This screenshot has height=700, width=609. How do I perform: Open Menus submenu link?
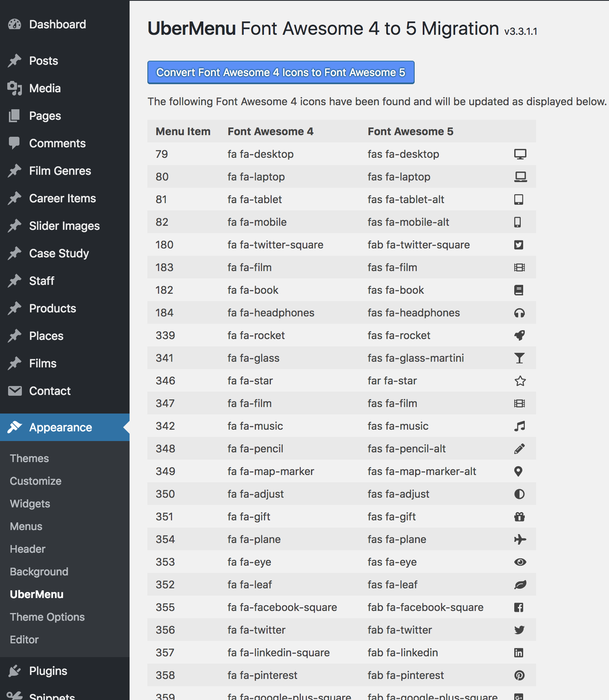(x=26, y=526)
